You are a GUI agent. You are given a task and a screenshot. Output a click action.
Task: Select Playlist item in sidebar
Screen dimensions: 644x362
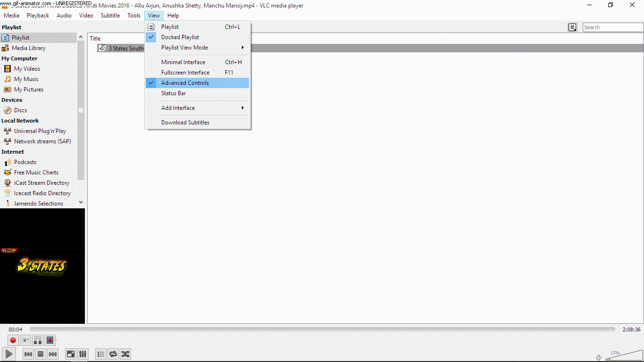[x=39, y=38]
